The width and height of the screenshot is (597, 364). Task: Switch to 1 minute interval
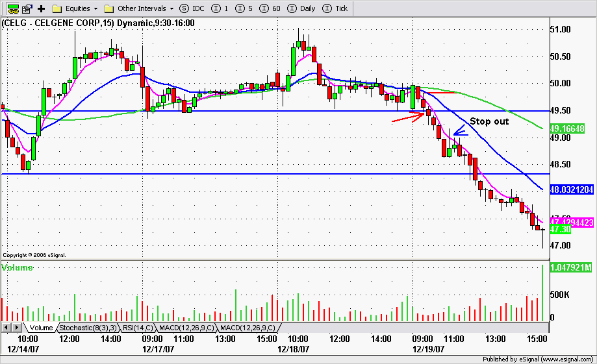click(220, 8)
